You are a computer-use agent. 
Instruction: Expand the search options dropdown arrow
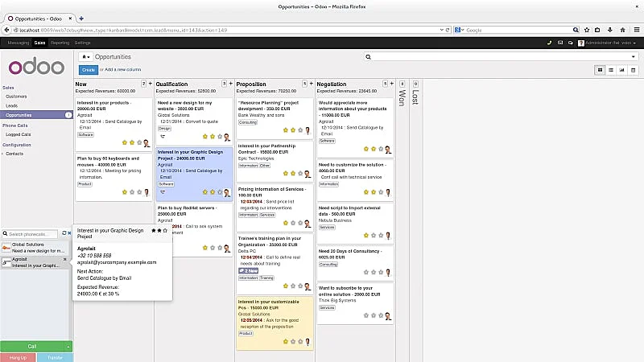click(634, 57)
